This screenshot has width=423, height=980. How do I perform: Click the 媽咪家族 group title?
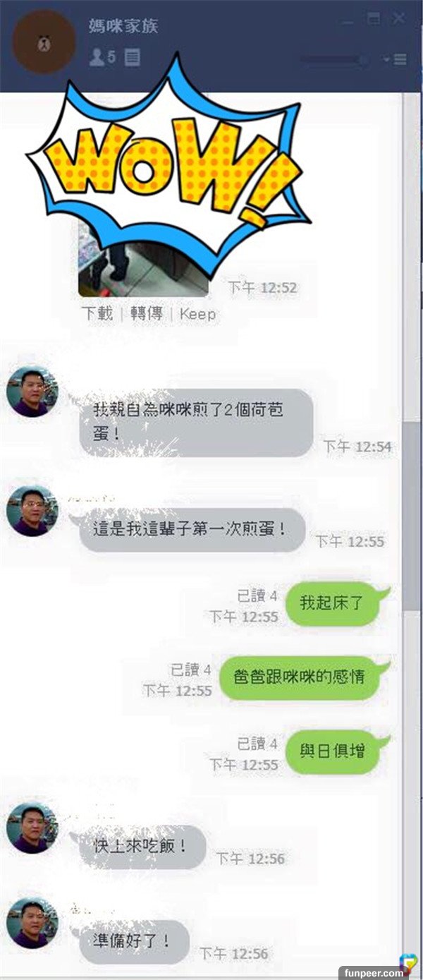123,27
